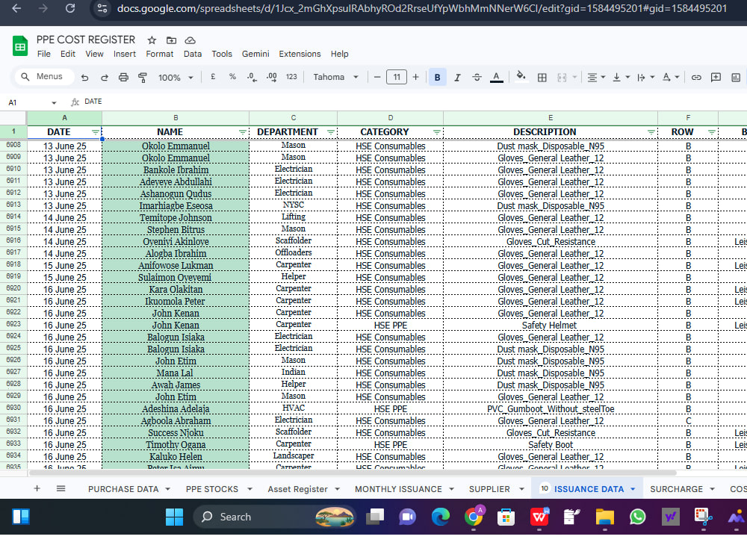The width and height of the screenshot is (747, 560).
Task: Format selection as percent
Action: point(232,77)
